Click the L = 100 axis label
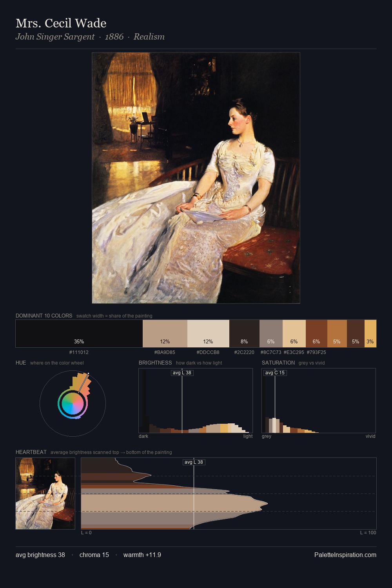Screen dimensions: 392x588 [368, 533]
